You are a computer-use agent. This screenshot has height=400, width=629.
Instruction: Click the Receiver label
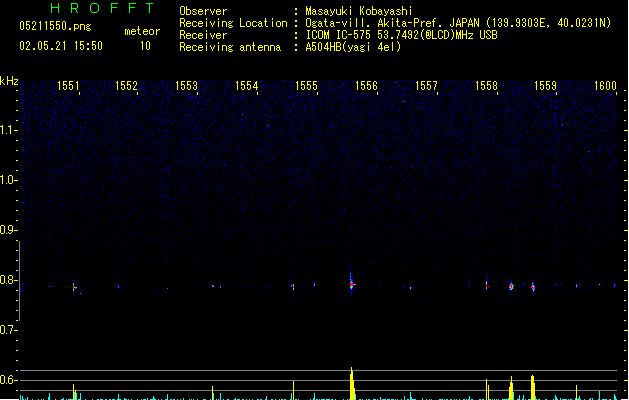203,35
